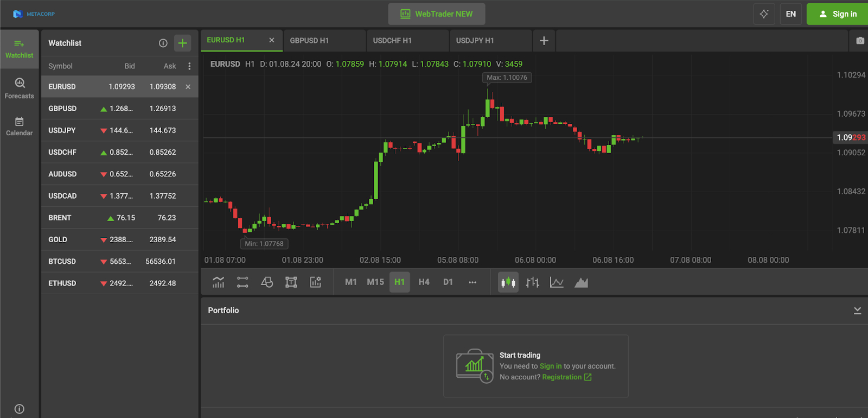
Task: Open the Registration link
Action: [567, 377]
